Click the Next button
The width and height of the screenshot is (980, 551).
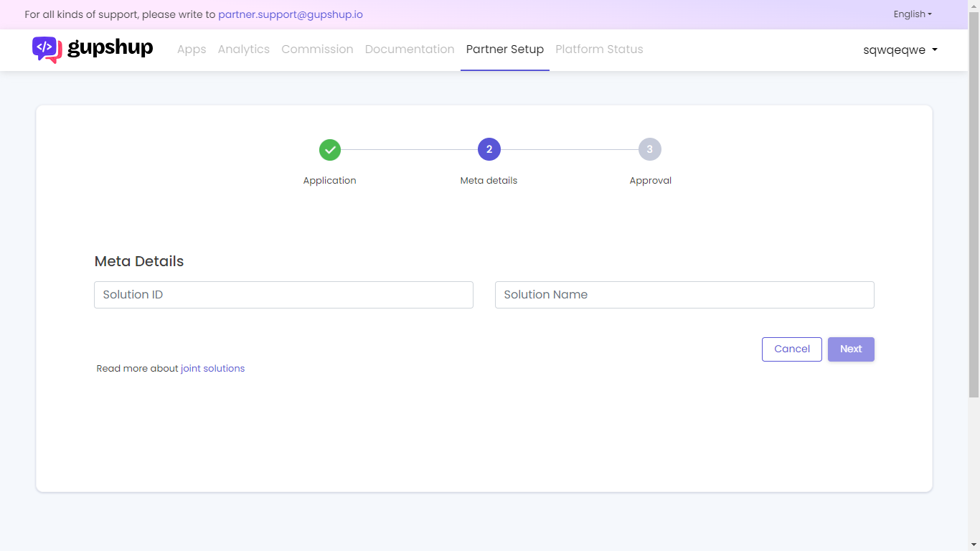[851, 349]
